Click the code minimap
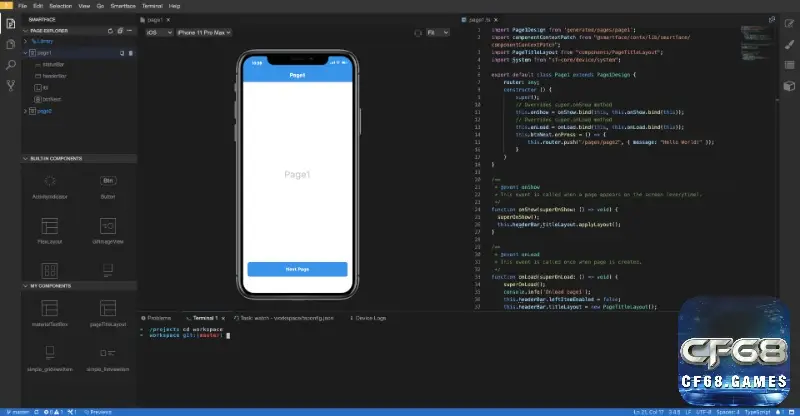This screenshot has height=416, width=800. point(756,44)
